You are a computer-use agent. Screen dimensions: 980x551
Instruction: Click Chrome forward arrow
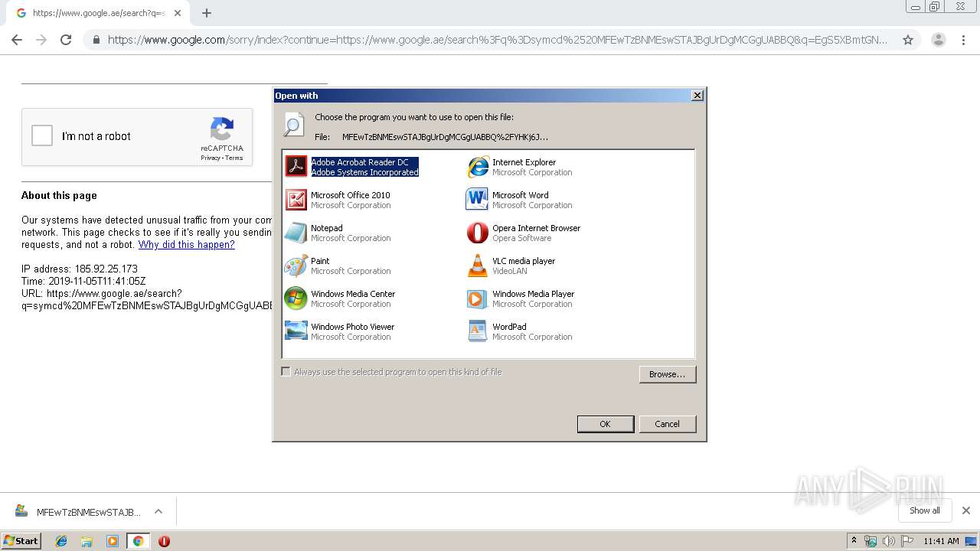[41, 40]
